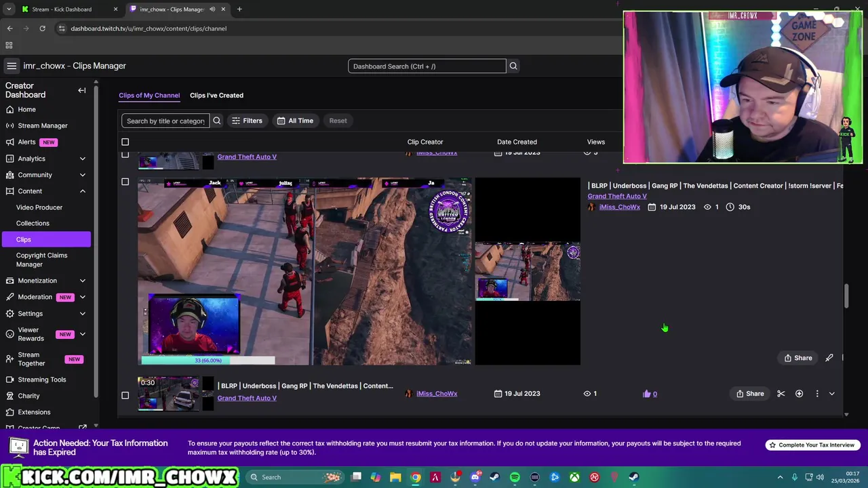Toggle the select-all clips checkbox

click(125, 142)
